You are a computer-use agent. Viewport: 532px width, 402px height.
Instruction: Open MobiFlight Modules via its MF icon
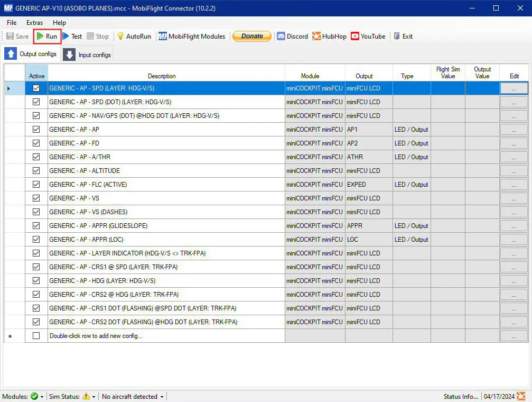pos(163,36)
